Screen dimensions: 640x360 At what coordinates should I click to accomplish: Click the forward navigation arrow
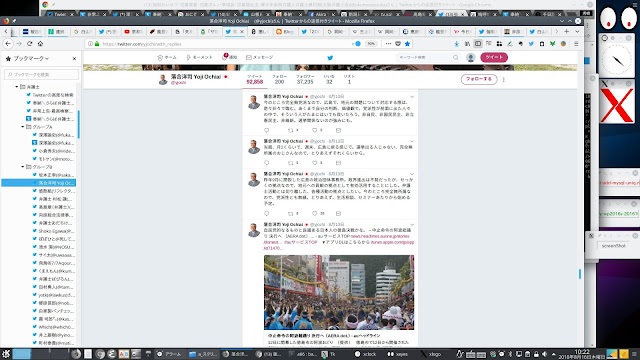click(x=19, y=44)
